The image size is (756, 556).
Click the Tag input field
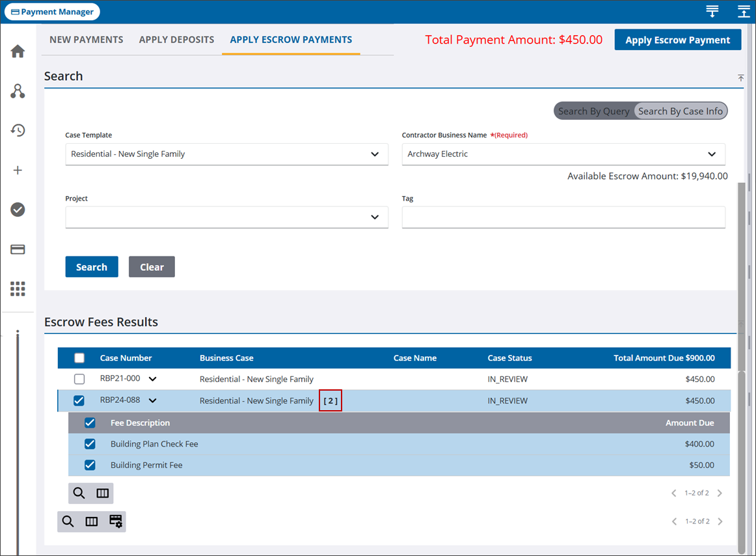click(x=563, y=217)
